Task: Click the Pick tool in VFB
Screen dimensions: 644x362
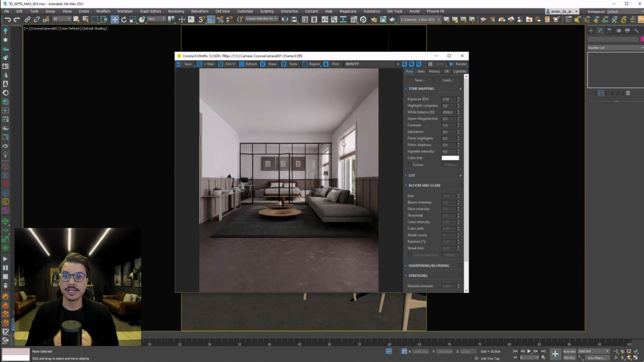Action: pos(332,64)
